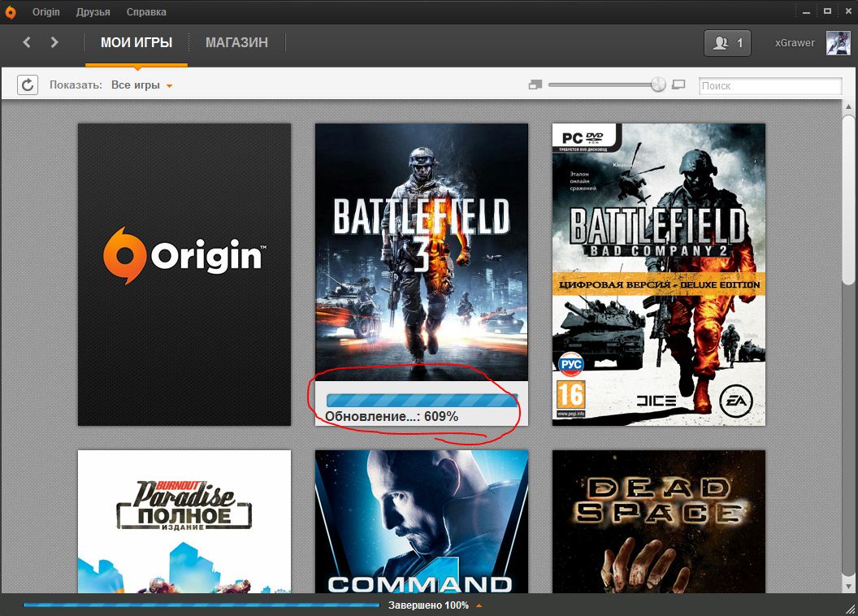Refresh the game library list
Screen dimensions: 858x616
(x=28, y=85)
